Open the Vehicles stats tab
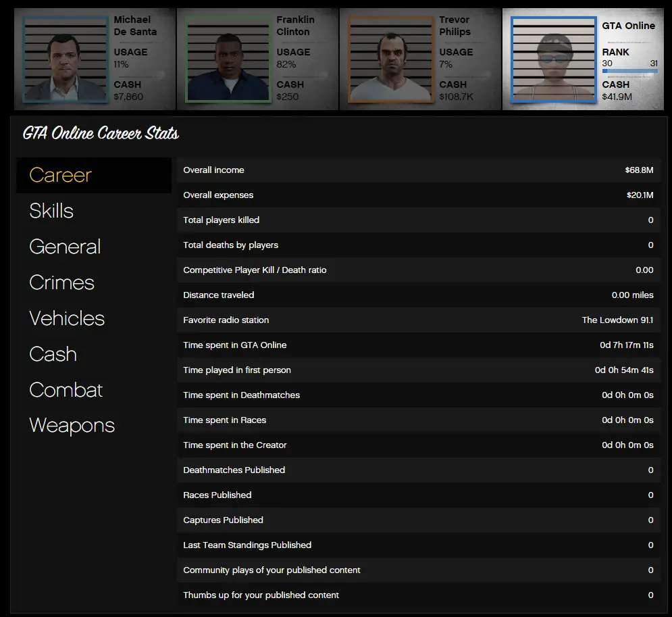672x617 pixels. pyautogui.click(x=94, y=318)
